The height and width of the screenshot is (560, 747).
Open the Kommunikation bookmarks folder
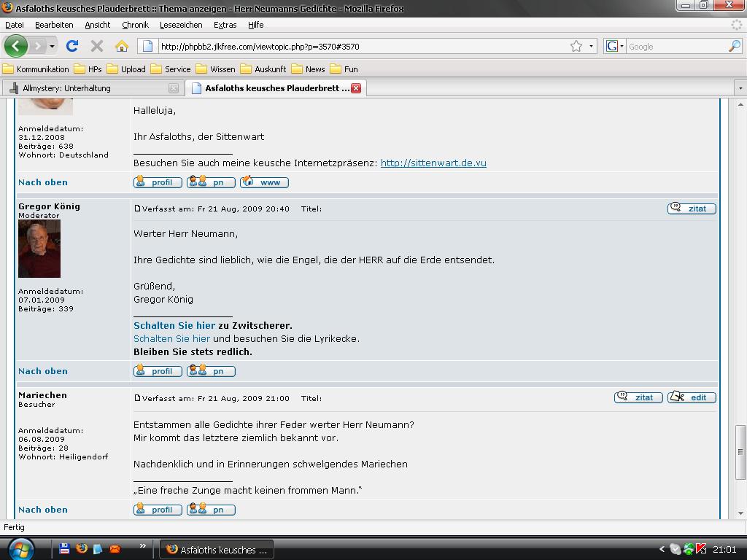pyautogui.click(x=36, y=69)
